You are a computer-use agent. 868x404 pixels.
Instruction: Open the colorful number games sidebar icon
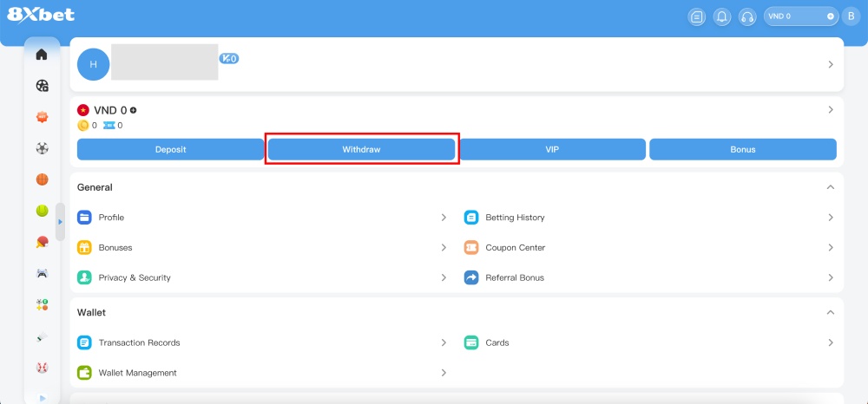coord(42,304)
